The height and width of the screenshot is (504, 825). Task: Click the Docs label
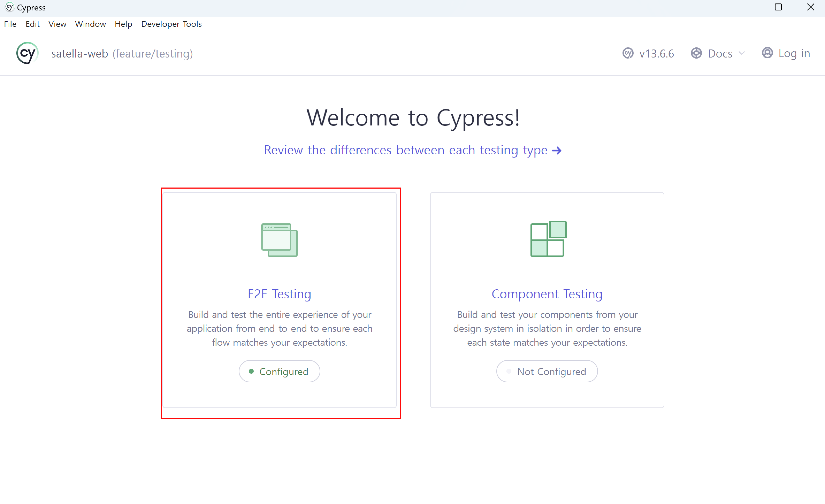pos(720,54)
